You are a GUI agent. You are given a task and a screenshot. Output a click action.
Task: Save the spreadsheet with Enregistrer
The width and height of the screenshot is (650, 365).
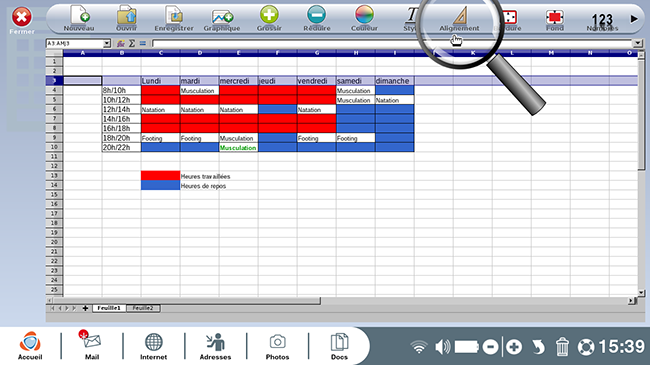point(174,18)
